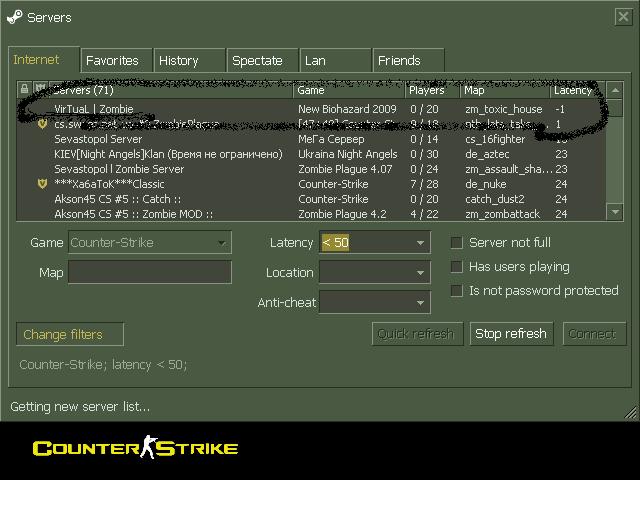Open the Game dropdown showing Counter-Strike
This screenshot has height=512, width=640.
click(x=150, y=243)
